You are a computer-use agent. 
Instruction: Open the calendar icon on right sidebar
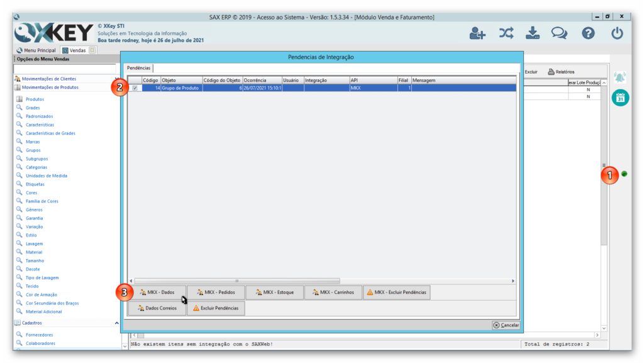pyautogui.click(x=620, y=98)
